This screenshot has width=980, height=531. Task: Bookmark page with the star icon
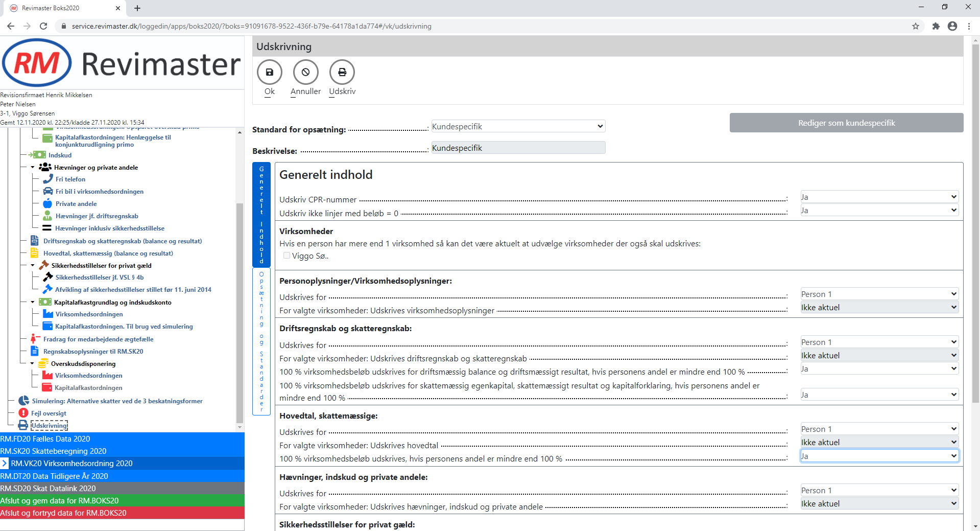916,26
